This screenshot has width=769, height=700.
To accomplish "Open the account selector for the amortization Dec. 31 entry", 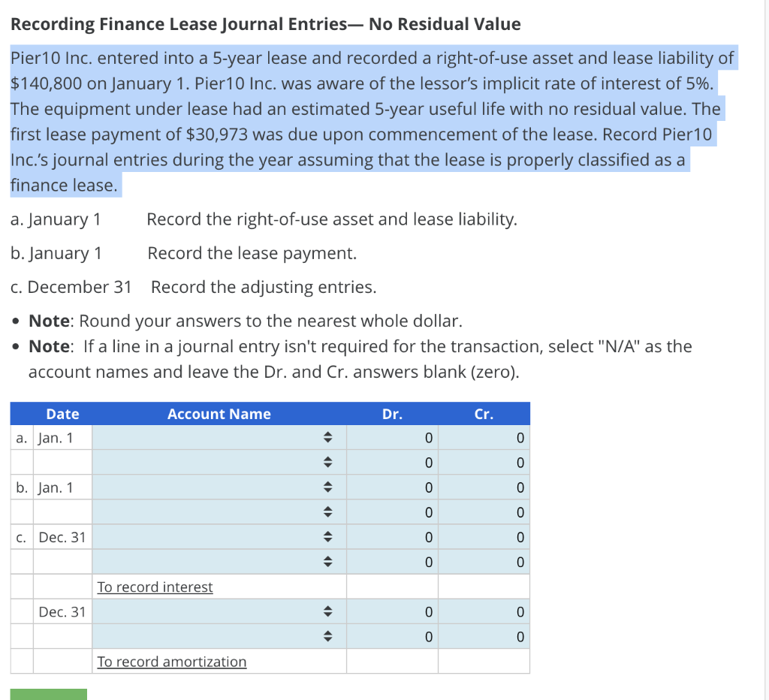I will click(x=327, y=612).
